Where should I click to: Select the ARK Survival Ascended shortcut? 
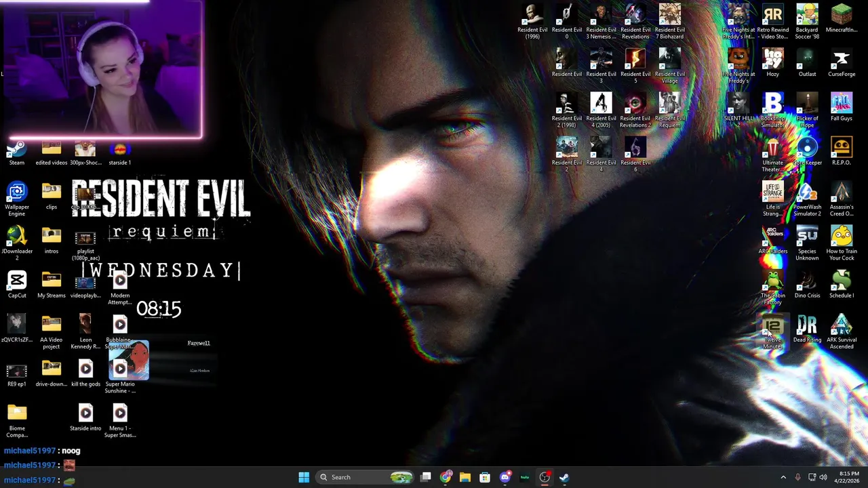(842, 332)
